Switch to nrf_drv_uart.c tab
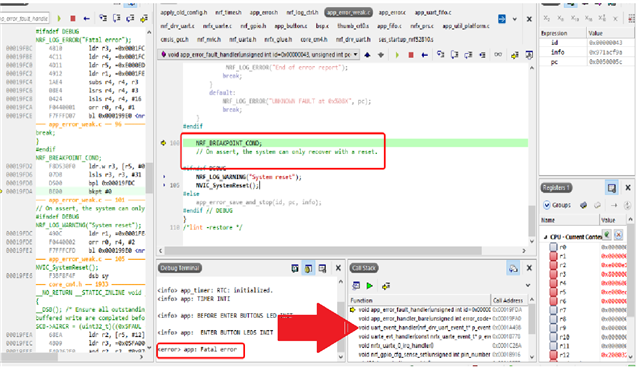The image size is (639, 369). [177, 26]
